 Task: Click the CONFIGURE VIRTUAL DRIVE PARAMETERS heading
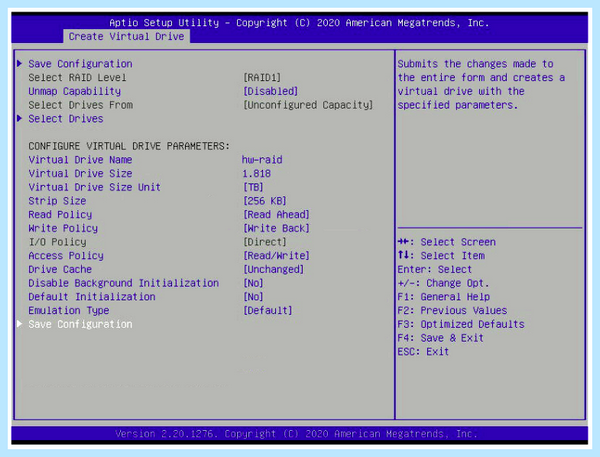[x=129, y=146]
